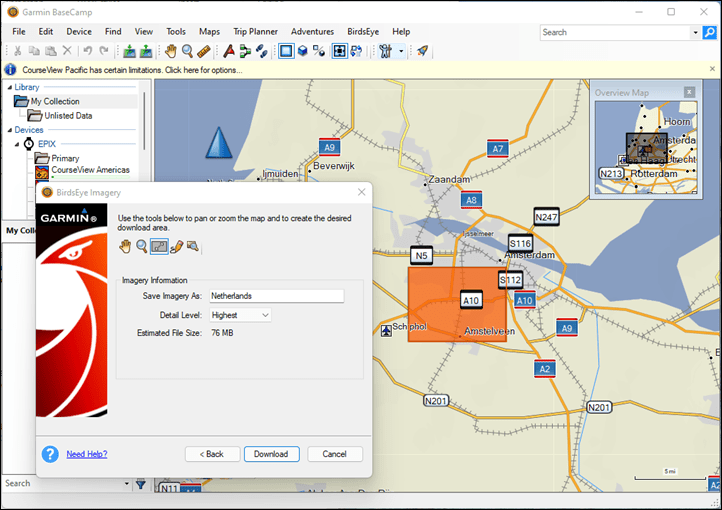Open the Detail Level dropdown
Image resolution: width=722 pixels, height=510 pixels.
click(240, 315)
